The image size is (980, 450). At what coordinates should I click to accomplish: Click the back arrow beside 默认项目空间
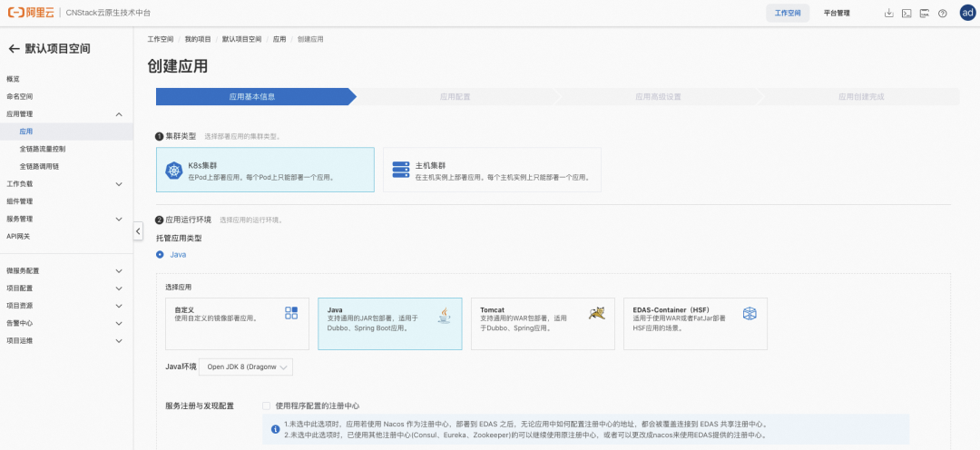coord(14,49)
